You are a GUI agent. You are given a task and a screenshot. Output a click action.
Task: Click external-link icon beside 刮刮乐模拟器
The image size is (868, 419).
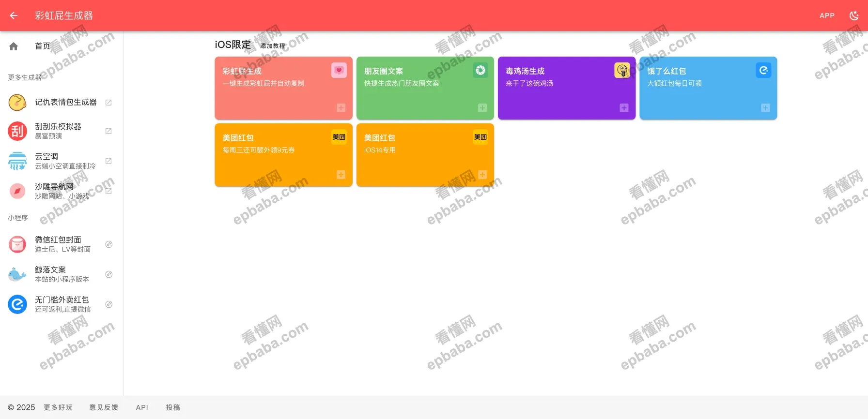pyautogui.click(x=108, y=131)
